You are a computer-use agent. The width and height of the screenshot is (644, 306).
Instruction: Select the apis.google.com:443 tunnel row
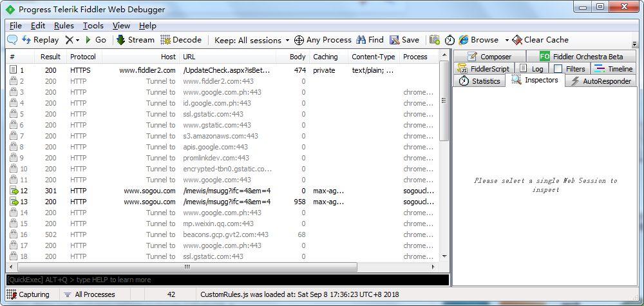(222, 147)
